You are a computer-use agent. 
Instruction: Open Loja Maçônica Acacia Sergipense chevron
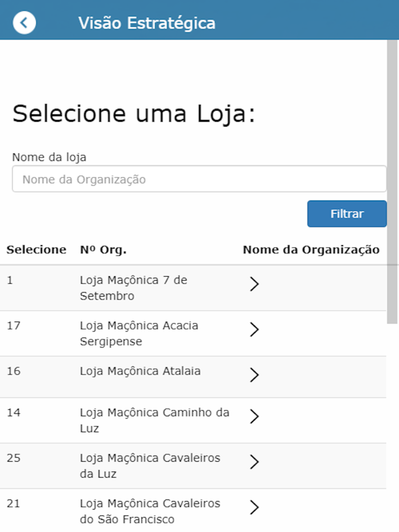click(254, 329)
